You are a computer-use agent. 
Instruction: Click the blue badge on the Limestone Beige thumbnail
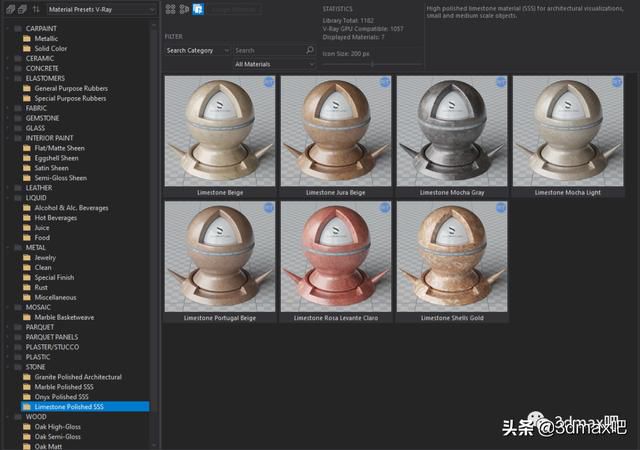tap(269, 82)
